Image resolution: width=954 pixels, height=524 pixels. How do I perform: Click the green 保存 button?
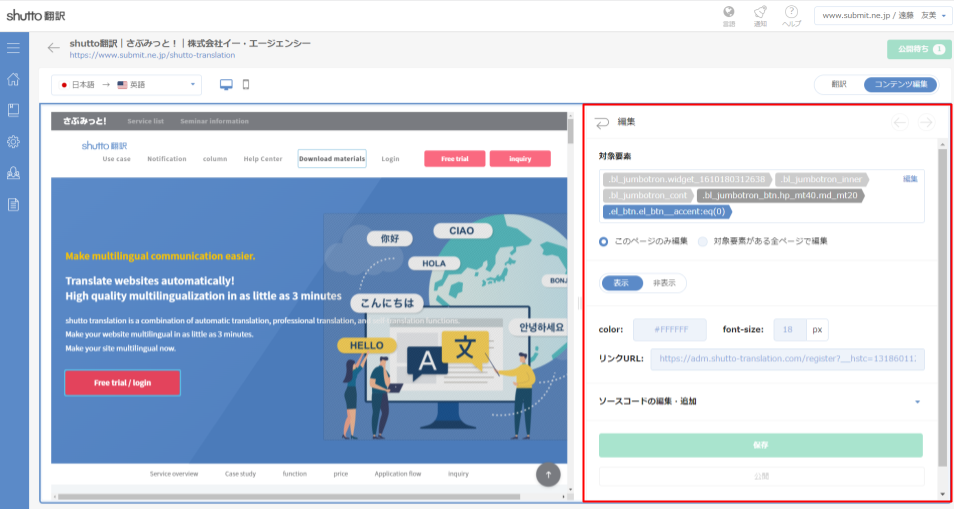click(761, 445)
